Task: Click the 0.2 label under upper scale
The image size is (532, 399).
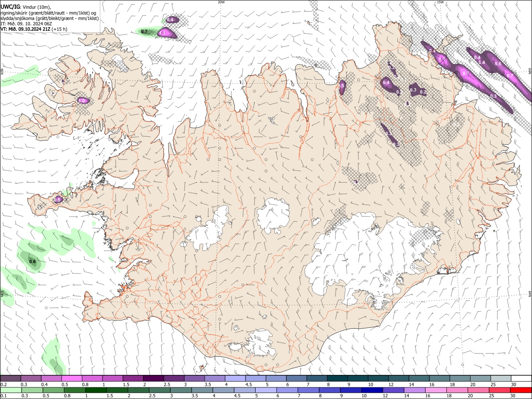Action: click(x=4, y=384)
